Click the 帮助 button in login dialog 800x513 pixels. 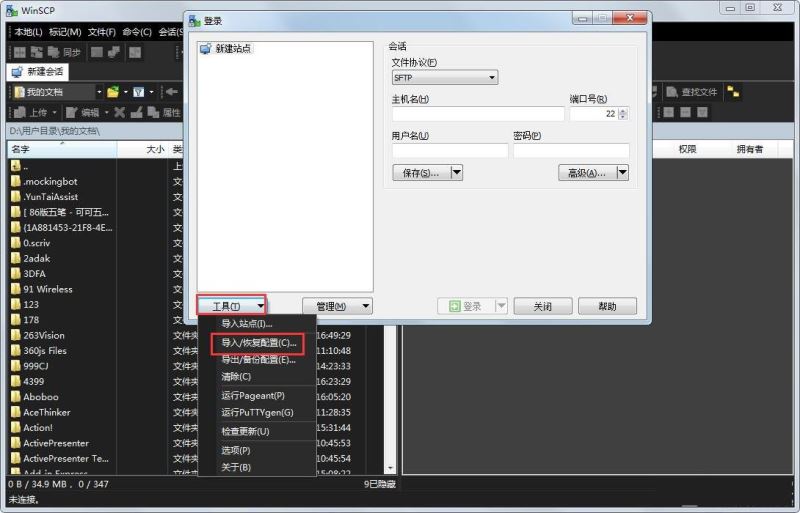[607, 306]
